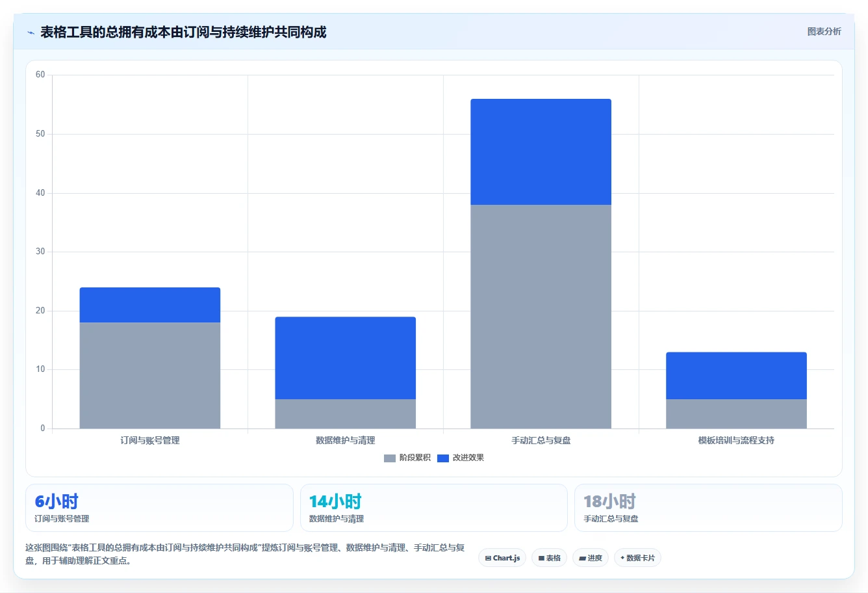
Task: Select the 表格 tag chip
Action: [x=549, y=558]
